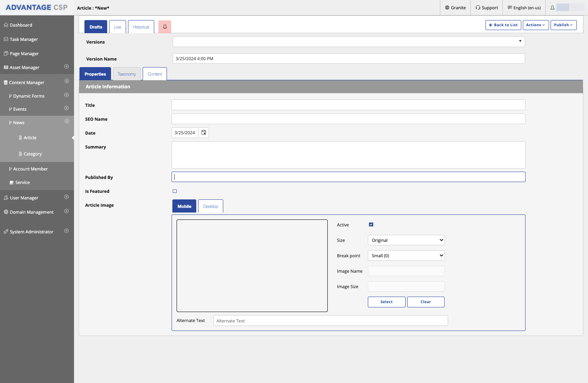Image resolution: width=588 pixels, height=383 pixels.
Task: Open the Versions dropdown
Action: pos(349,41)
